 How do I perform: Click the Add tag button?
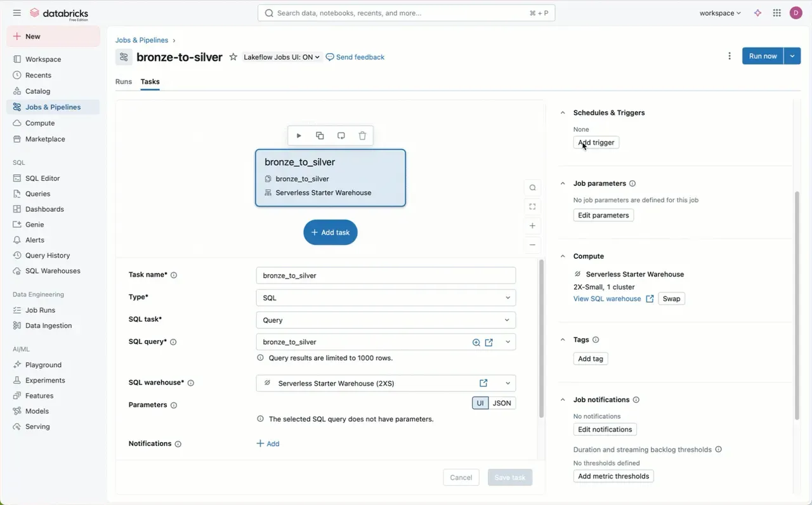click(x=591, y=359)
